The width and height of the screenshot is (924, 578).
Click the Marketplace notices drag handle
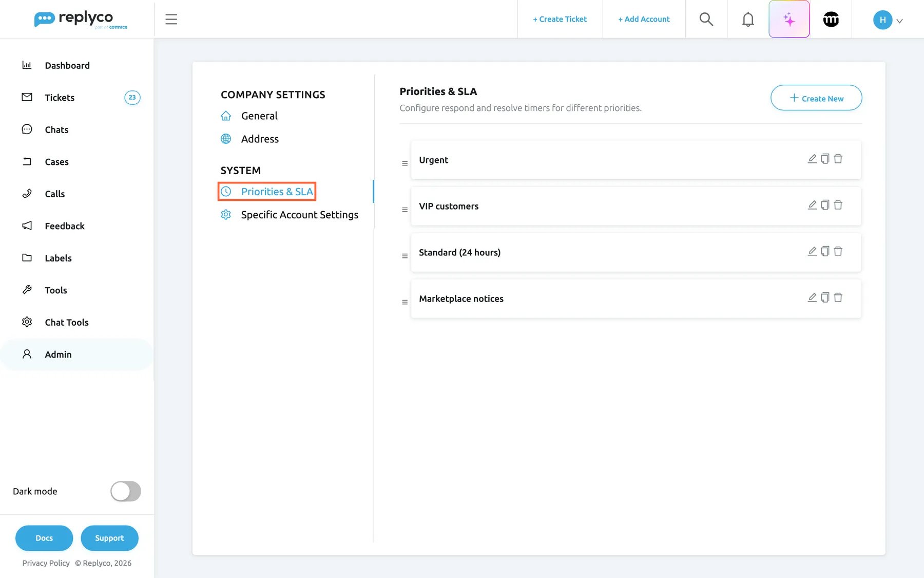pyautogui.click(x=405, y=302)
